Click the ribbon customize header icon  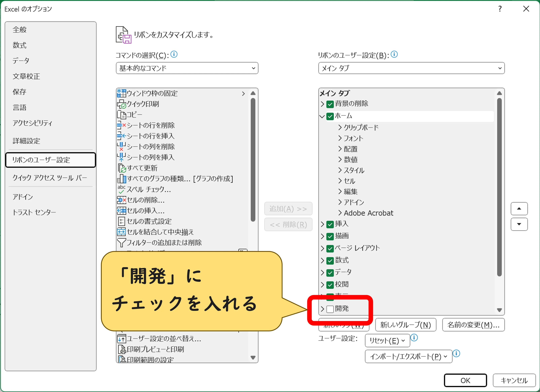pyautogui.click(x=124, y=35)
